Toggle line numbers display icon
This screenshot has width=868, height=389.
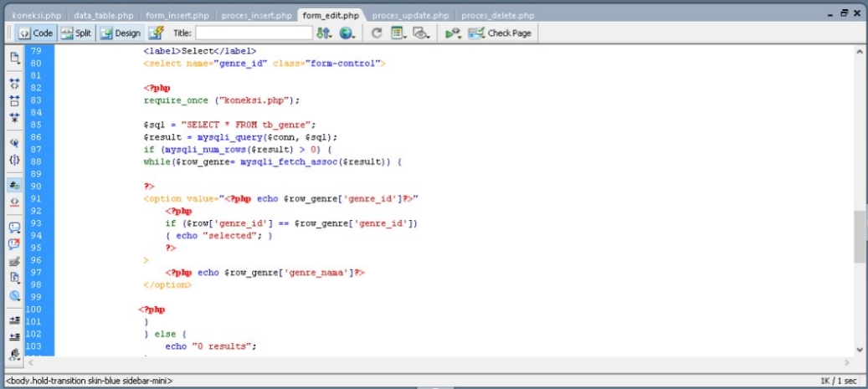14,185
